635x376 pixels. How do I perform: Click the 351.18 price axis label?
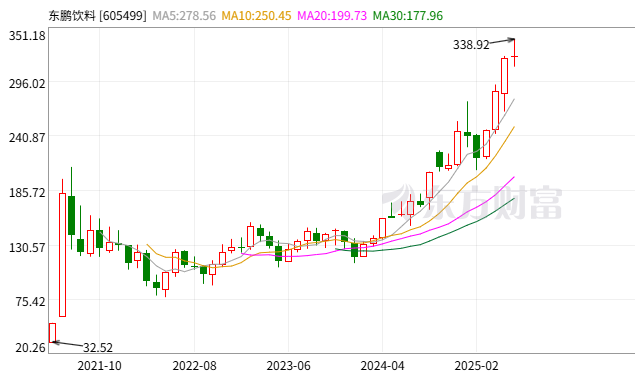[x=27, y=36]
